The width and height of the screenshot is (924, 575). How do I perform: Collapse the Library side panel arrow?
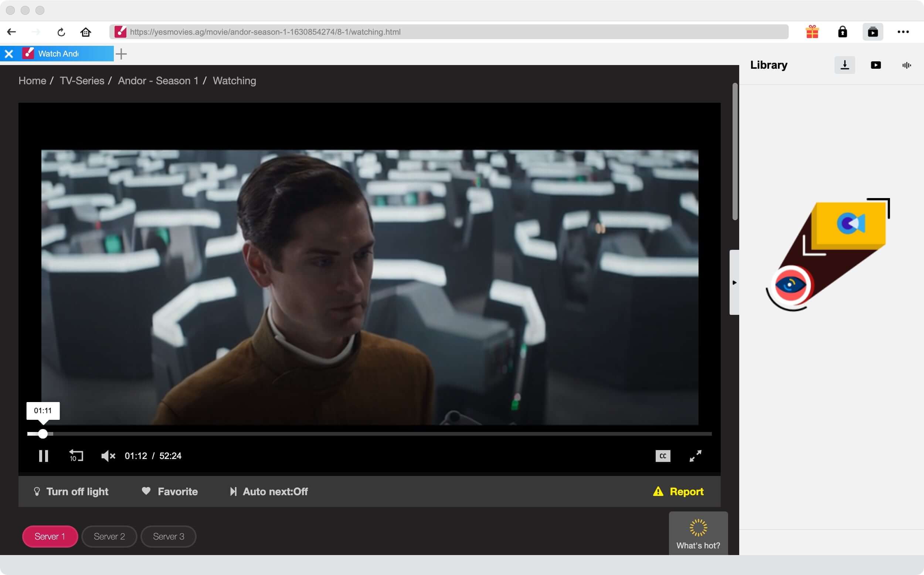(x=734, y=282)
